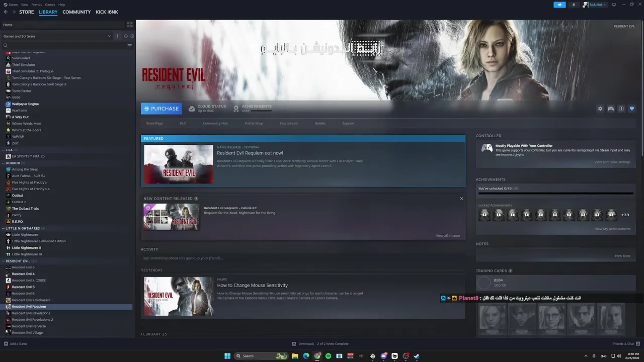Open game settings gear icon

600,109
